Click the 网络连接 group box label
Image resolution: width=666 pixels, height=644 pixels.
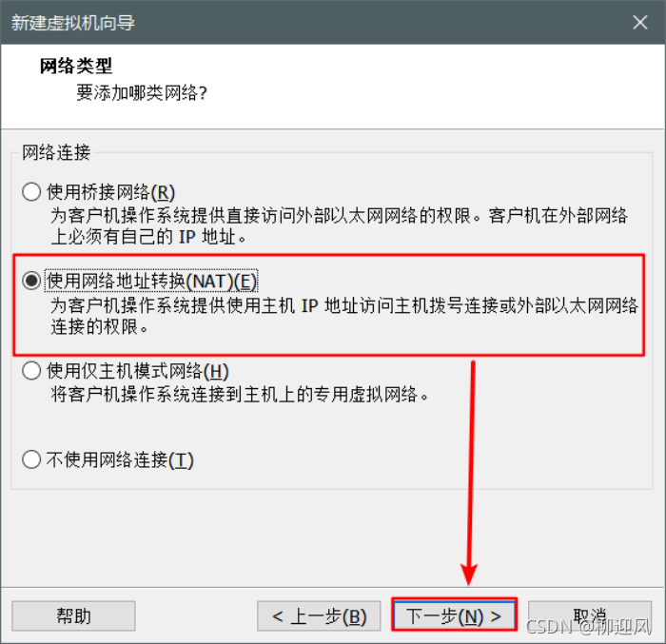coord(56,152)
